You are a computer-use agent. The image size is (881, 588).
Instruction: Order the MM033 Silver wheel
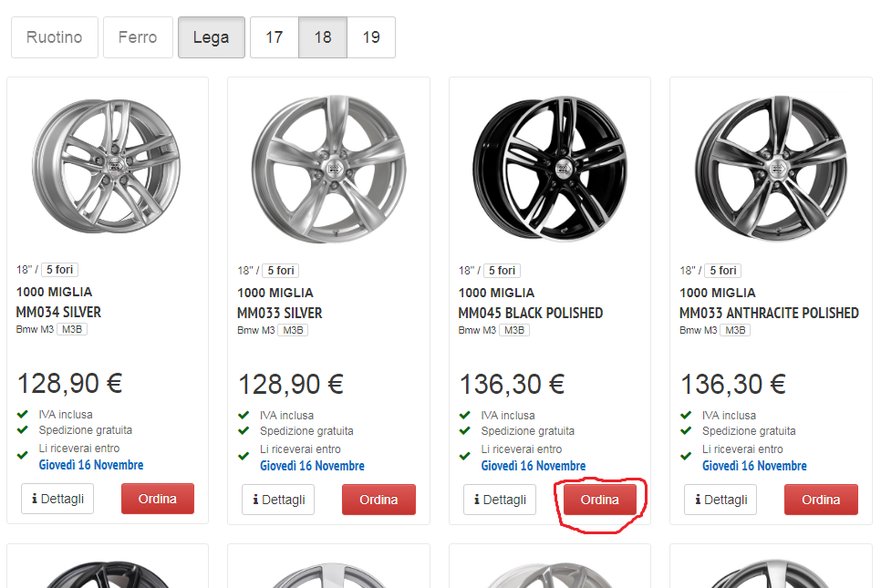coord(378,500)
